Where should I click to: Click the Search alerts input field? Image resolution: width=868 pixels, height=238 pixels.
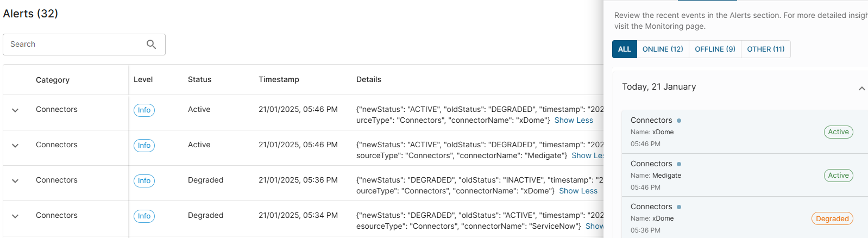76,45
